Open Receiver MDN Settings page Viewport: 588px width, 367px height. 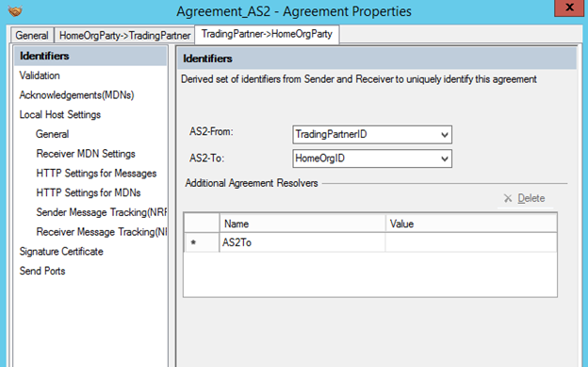click(86, 154)
